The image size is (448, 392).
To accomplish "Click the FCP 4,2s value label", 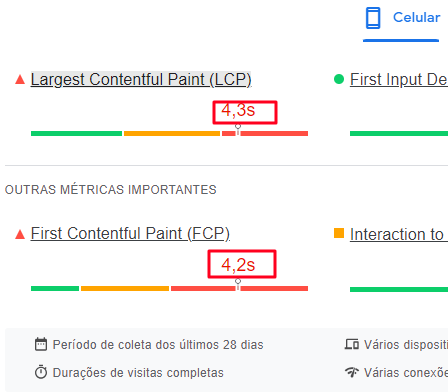I will coord(242,264).
